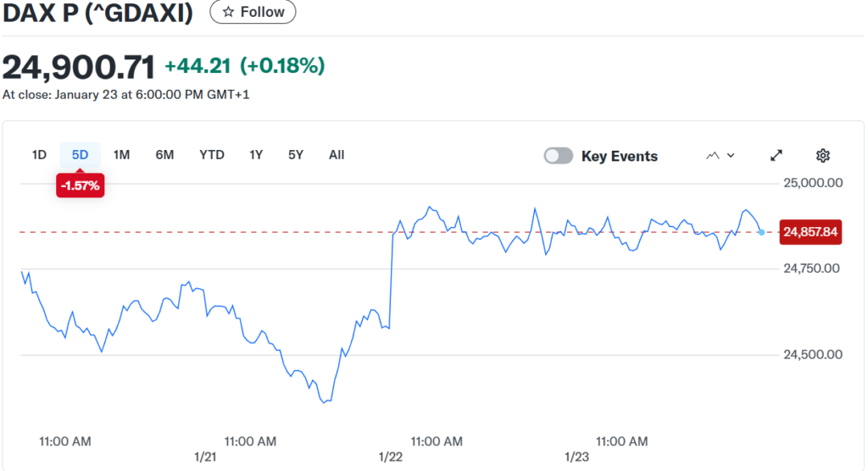Click the Follow star button
The image size is (868, 471).
click(253, 13)
